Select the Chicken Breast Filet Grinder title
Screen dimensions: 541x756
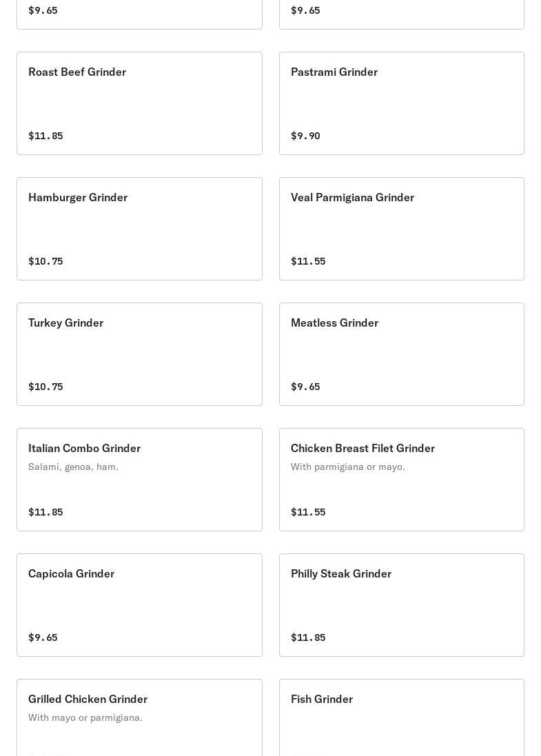(363, 448)
